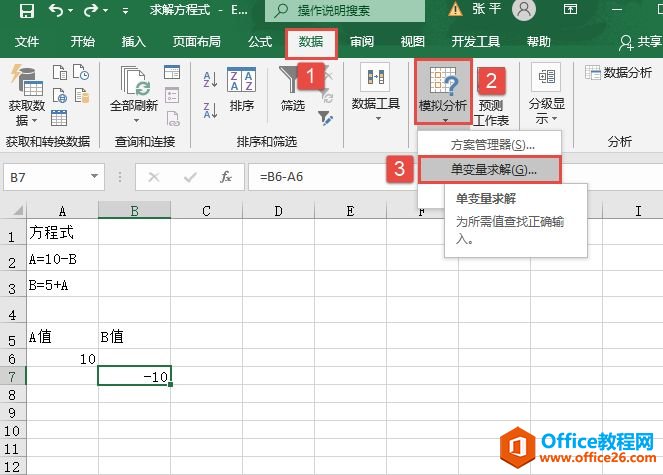Click the 操作说明搜索 search box
The image size is (663, 475).
point(345,11)
